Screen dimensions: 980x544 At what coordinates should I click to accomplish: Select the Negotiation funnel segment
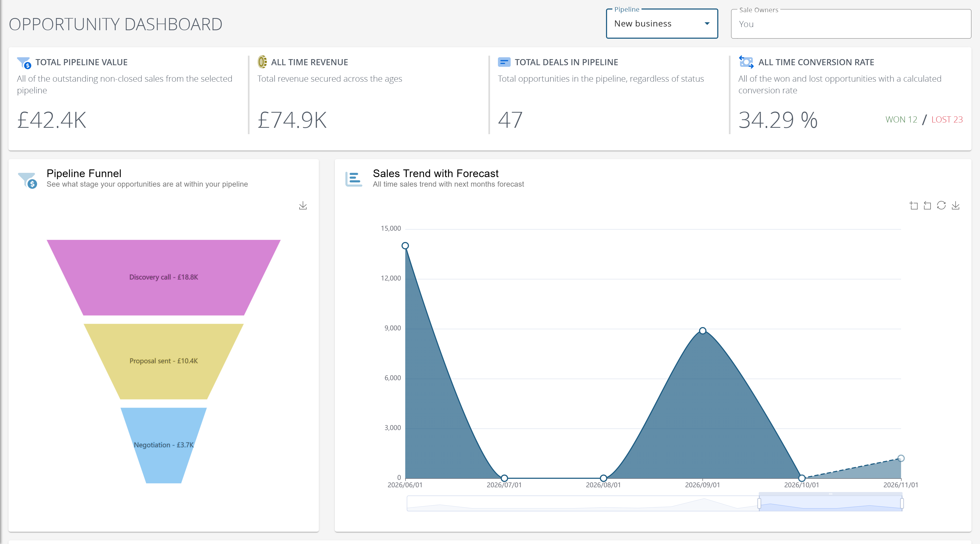tap(164, 445)
